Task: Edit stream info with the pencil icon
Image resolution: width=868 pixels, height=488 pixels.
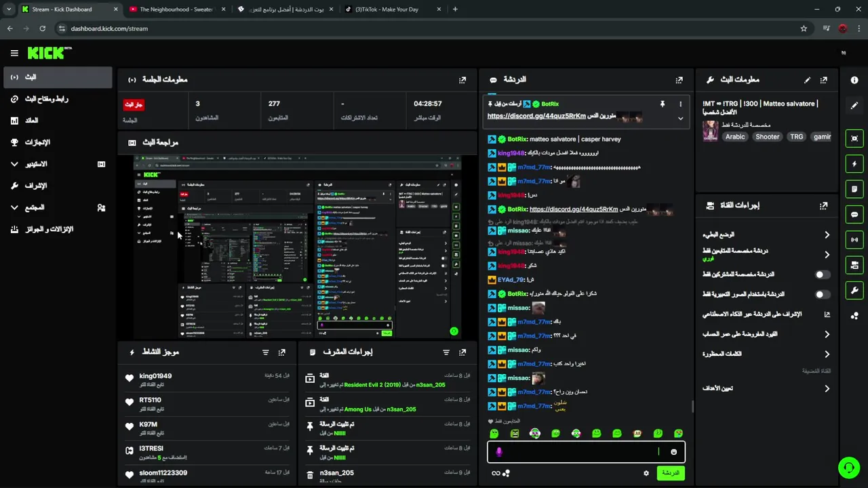Action: [x=807, y=80]
